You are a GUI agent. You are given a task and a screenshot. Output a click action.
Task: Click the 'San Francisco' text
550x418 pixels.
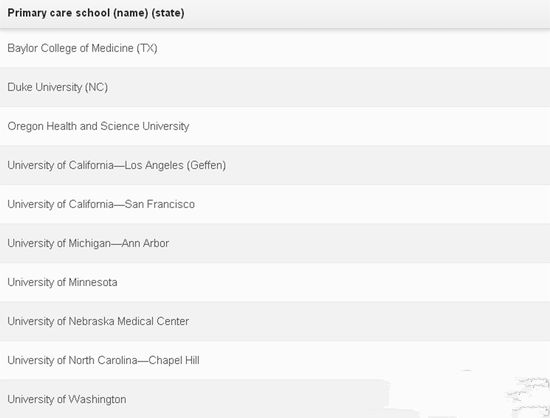pos(160,204)
